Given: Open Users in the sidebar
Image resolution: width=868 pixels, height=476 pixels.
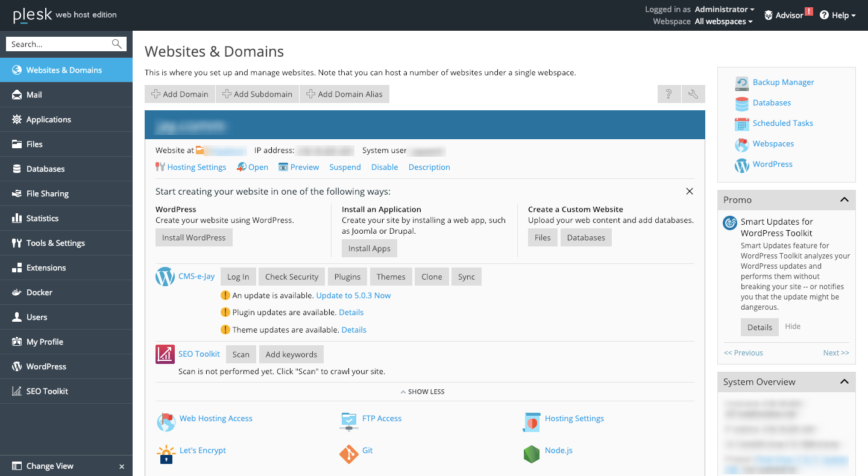Looking at the screenshot, I should point(66,317).
